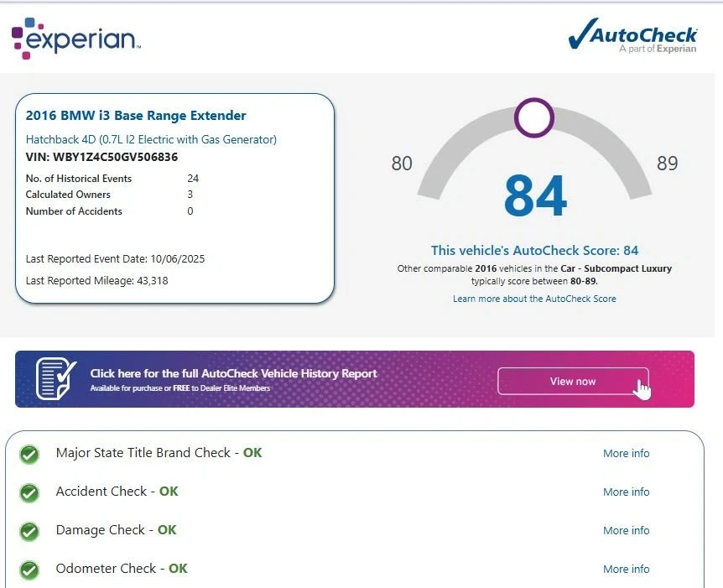Open More info for Accident Check

pos(627,492)
